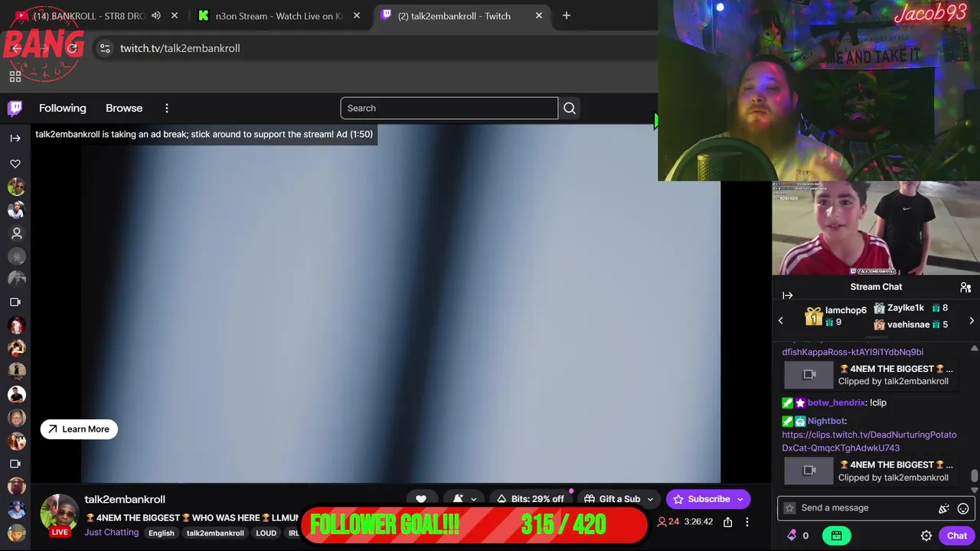Click the celebration party popper icon in chat
Viewport: 980px width, 551px height.
(944, 508)
